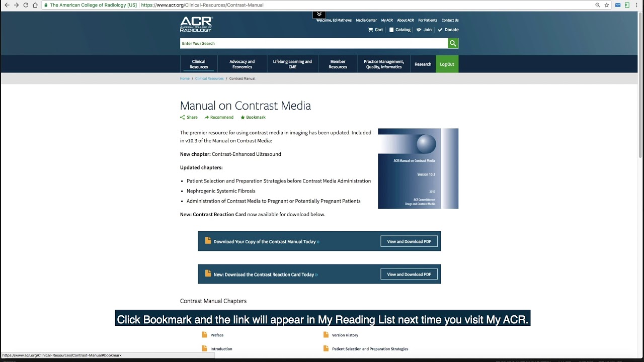Click the Bookmark star icon
The image size is (644, 362).
pyautogui.click(x=243, y=117)
